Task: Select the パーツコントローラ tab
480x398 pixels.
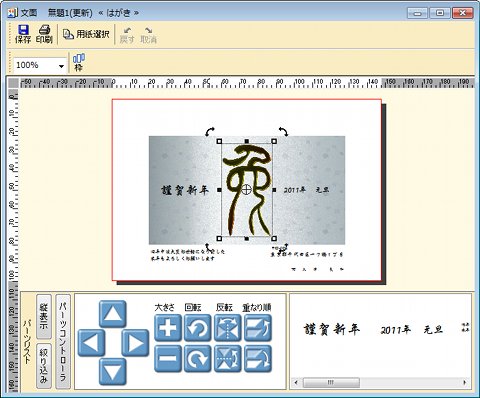Action: click(x=63, y=341)
